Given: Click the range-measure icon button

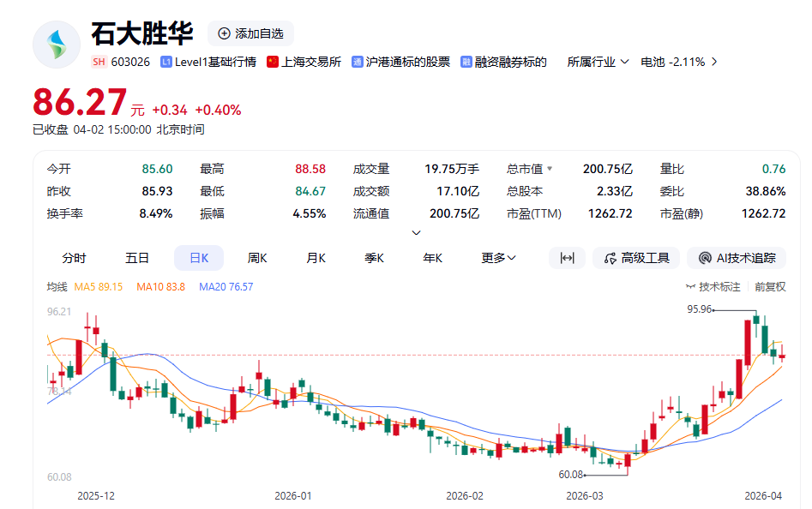Looking at the screenshot, I should [567, 258].
